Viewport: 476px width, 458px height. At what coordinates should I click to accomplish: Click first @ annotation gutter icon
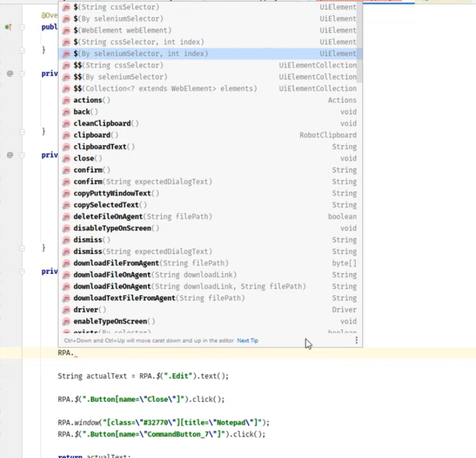point(10,73)
